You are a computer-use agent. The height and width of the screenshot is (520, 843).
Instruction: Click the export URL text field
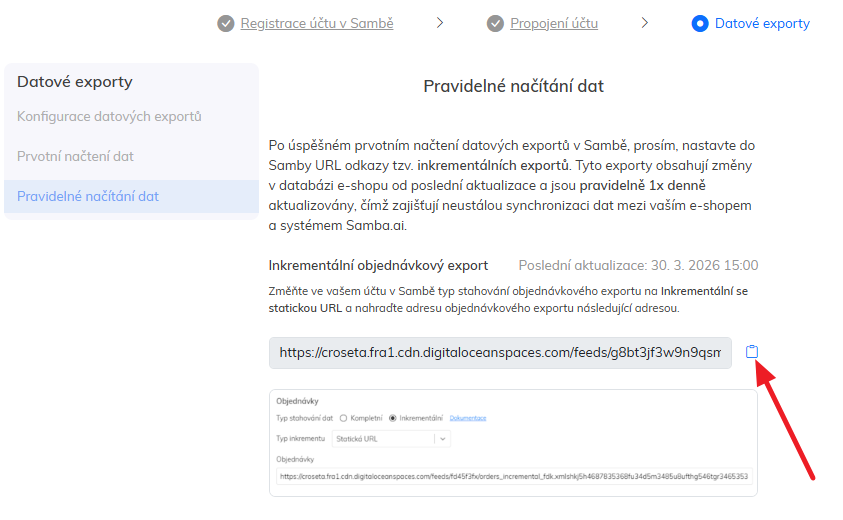(500, 352)
